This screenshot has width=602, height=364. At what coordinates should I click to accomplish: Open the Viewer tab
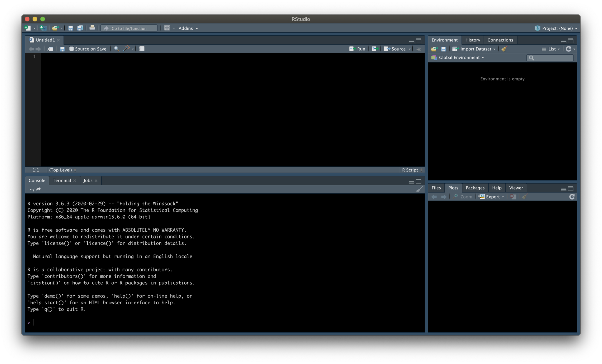516,188
